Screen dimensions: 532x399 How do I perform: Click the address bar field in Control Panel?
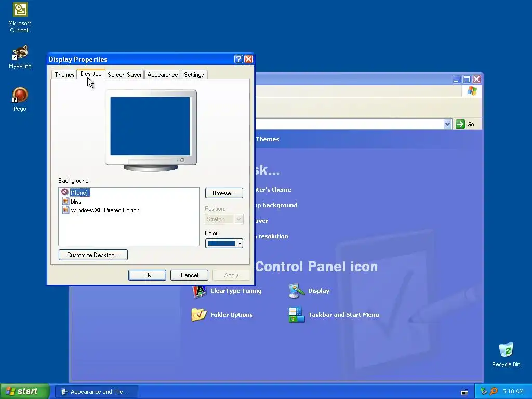click(349, 124)
